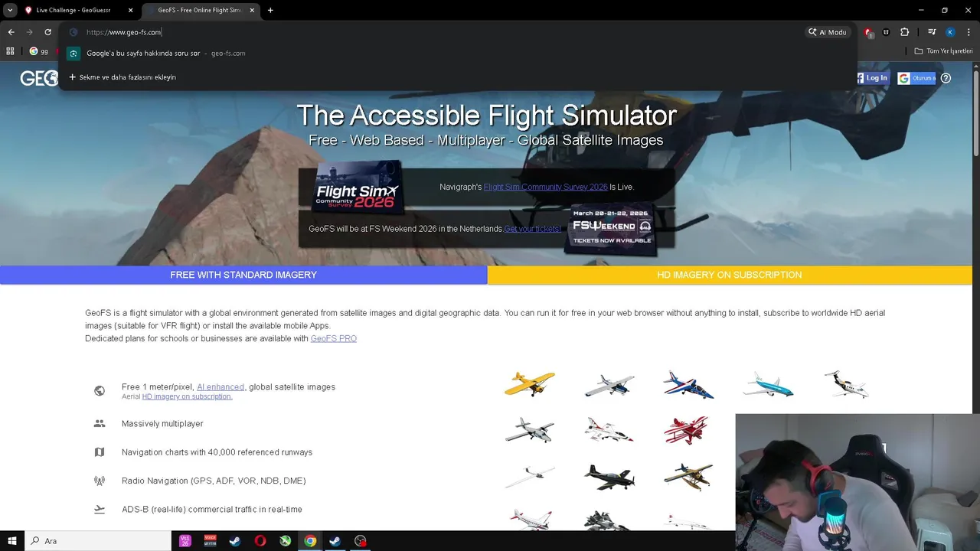The height and width of the screenshot is (551, 980).
Task: Click the Google Oturum sign-in button
Action: point(916,78)
